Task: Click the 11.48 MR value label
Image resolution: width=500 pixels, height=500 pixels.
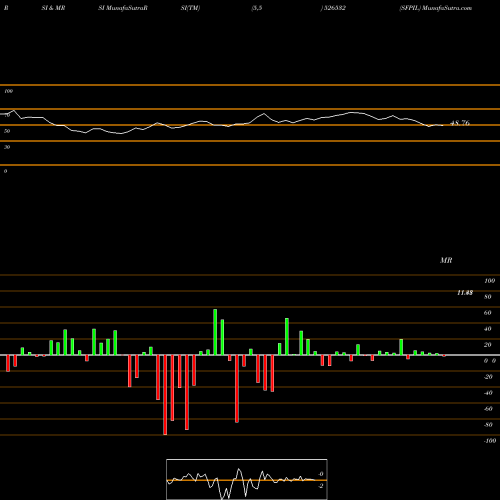Action: click(x=465, y=293)
